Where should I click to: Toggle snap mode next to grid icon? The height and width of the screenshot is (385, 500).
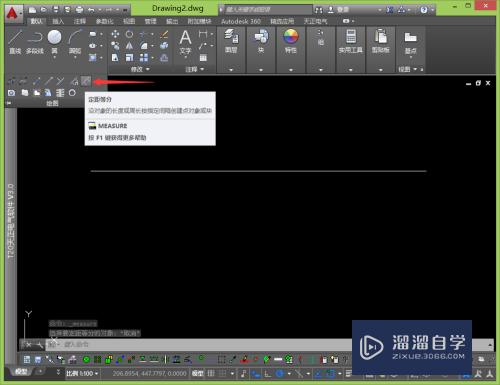pos(222,374)
